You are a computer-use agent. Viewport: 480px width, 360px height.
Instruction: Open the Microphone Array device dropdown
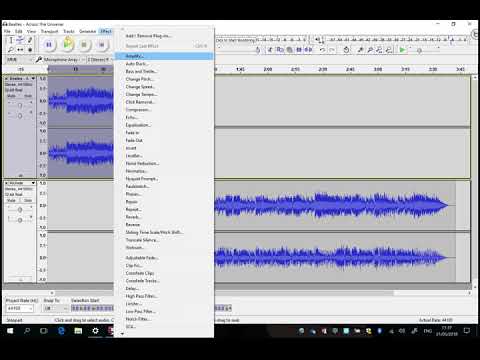(x=64, y=59)
